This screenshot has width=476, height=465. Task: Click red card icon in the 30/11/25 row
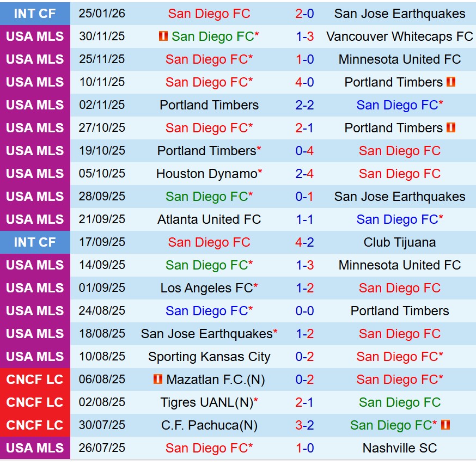163,36
